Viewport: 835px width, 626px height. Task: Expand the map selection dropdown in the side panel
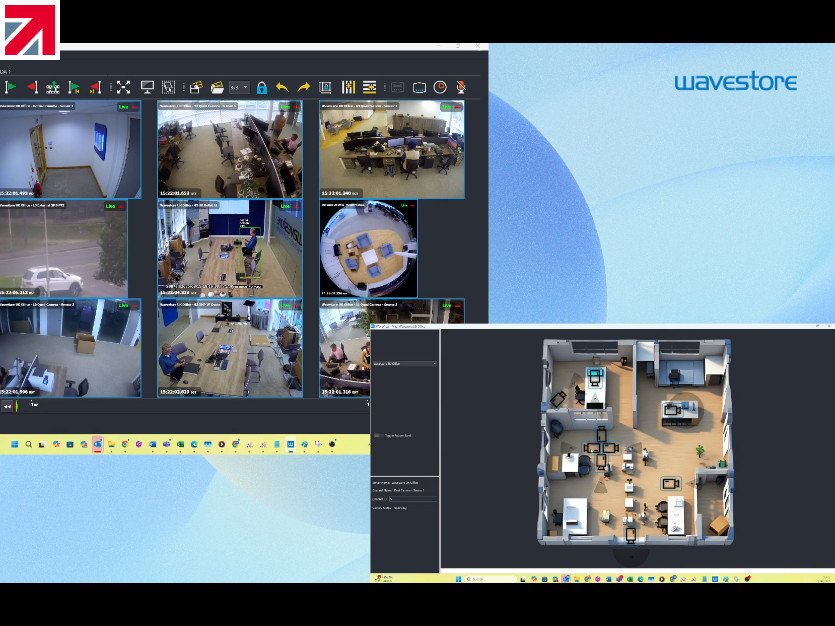point(404,364)
